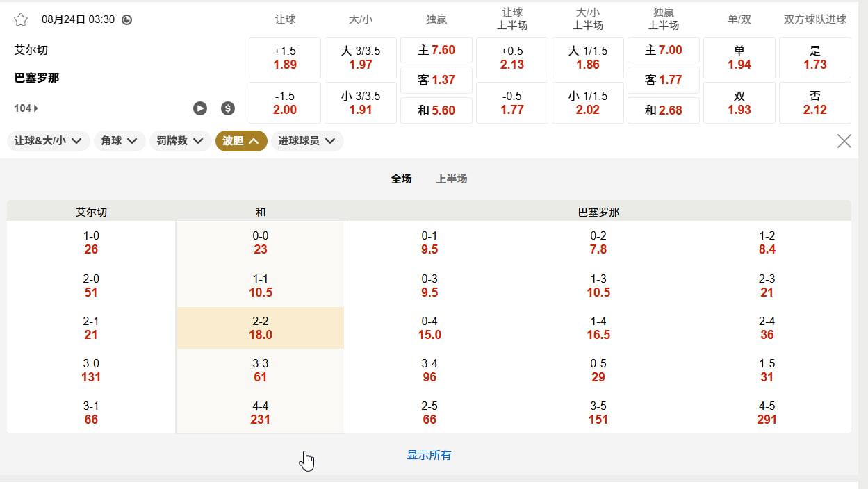Select first-half 和 2.68 odds
The image size is (868, 489).
(664, 110)
